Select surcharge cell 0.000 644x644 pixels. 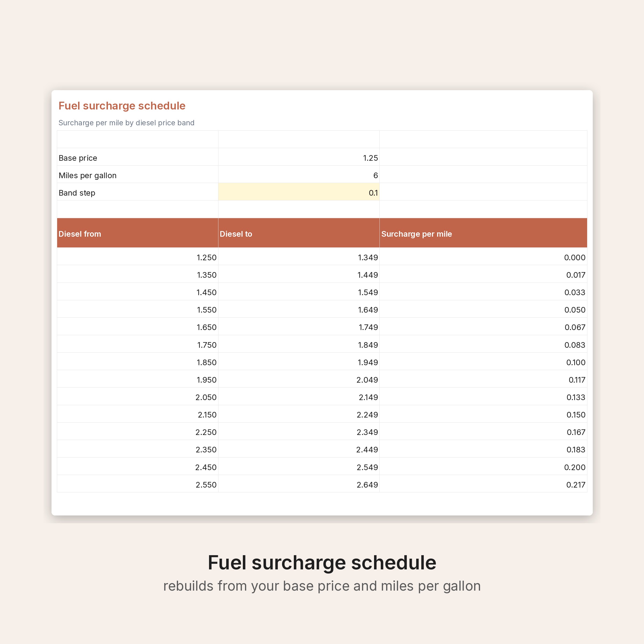[483, 256]
